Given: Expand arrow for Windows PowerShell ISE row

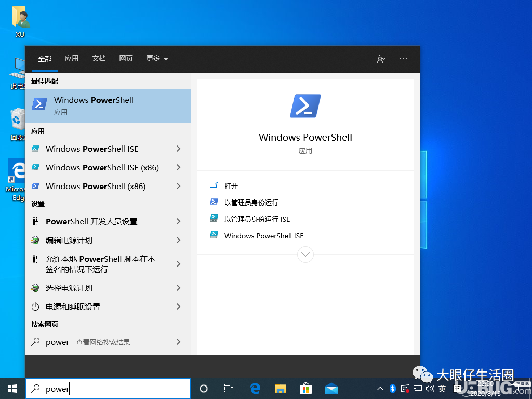Looking at the screenshot, I should (x=179, y=149).
